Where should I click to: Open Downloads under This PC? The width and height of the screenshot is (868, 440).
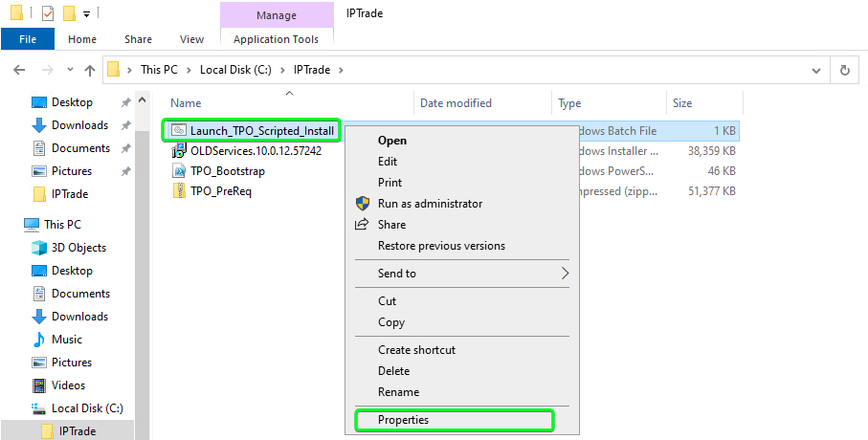(x=79, y=317)
